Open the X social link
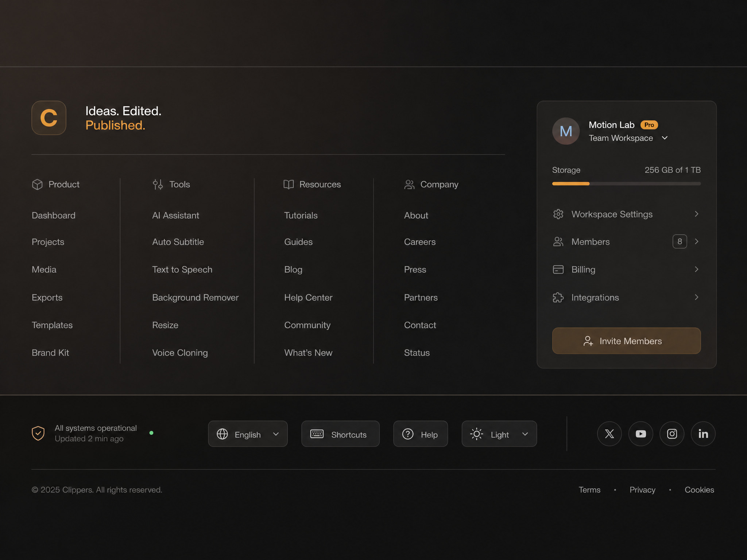The width and height of the screenshot is (747, 560). 609,434
